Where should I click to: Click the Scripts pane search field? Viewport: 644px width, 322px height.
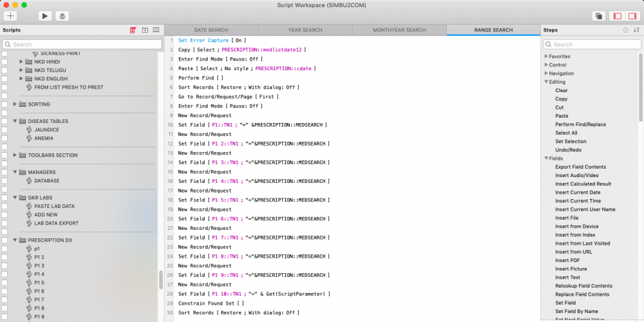click(82, 44)
